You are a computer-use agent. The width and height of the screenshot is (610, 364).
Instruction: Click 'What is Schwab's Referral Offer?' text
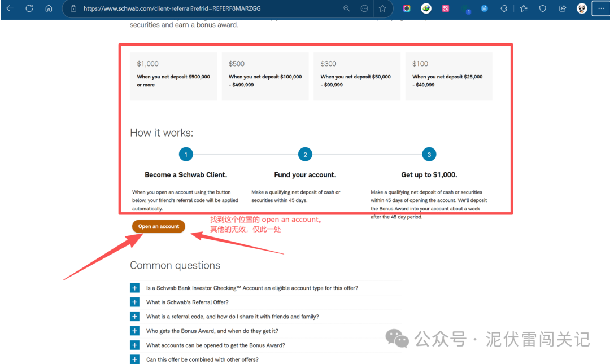[188, 302]
